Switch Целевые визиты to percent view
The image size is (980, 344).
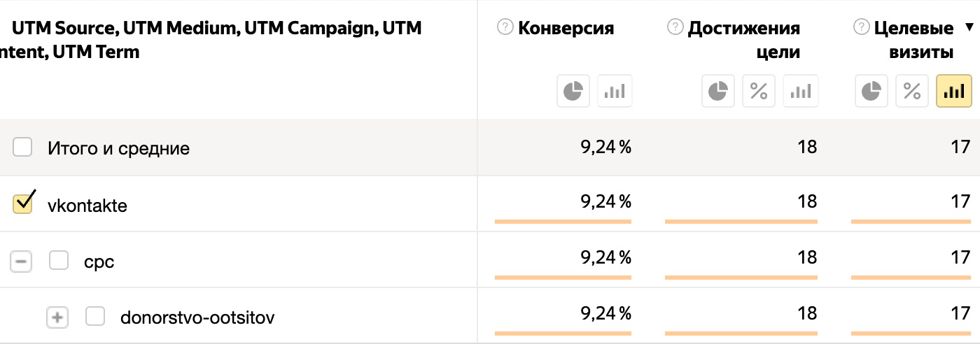tap(912, 91)
